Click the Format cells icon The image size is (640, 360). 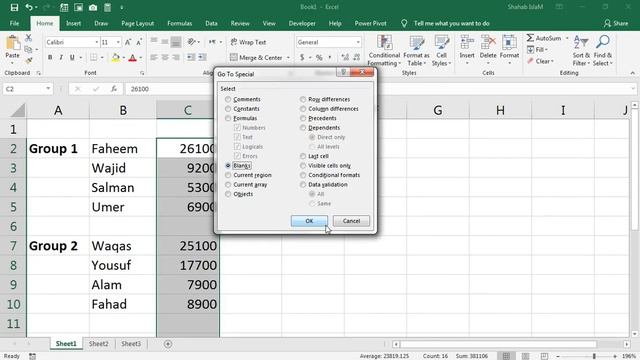point(509,42)
